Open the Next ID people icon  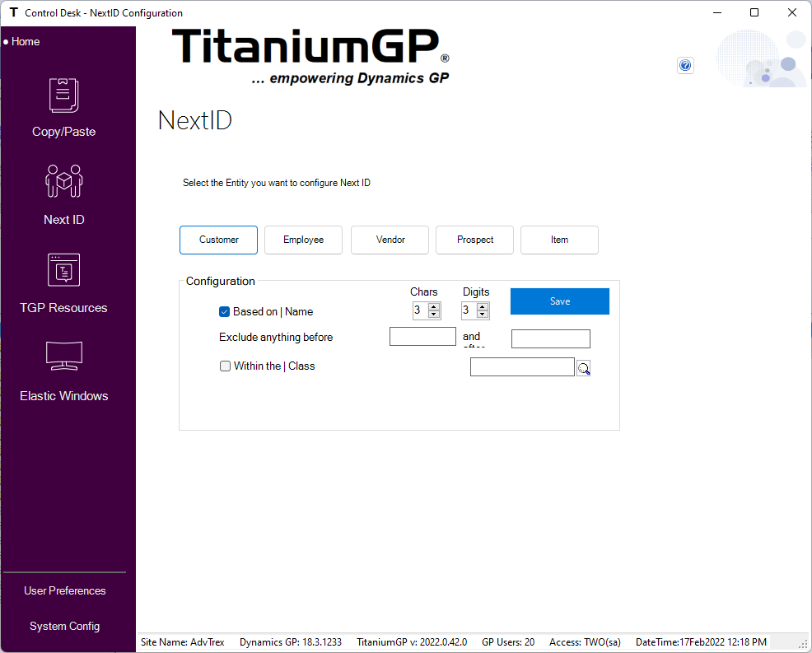[x=63, y=180]
